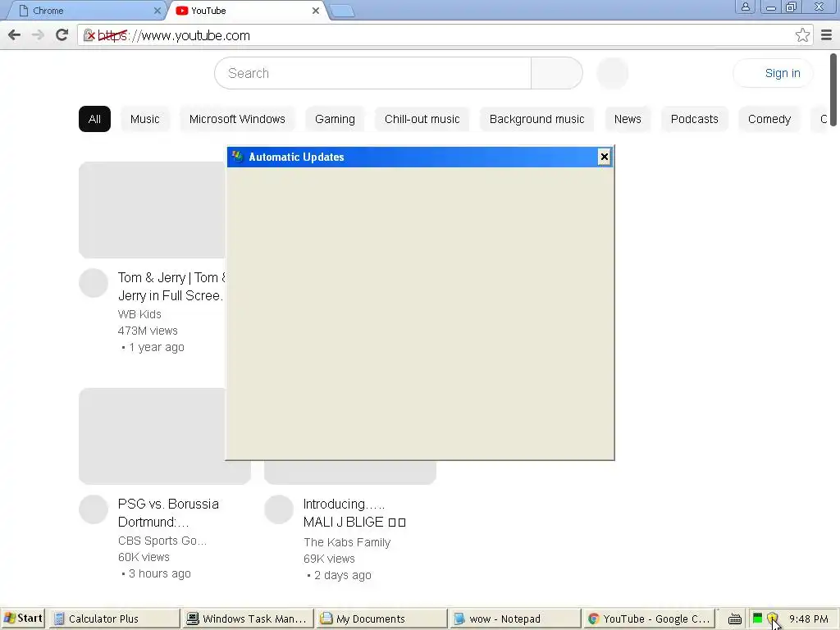Click the 473M views text
The width and height of the screenshot is (840, 630).
click(148, 331)
